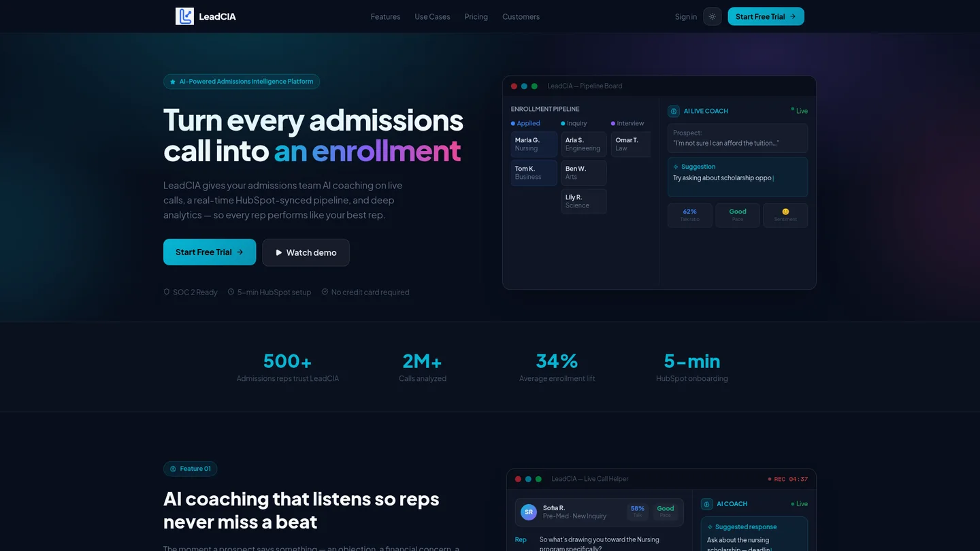Image resolution: width=980 pixels, height=551 pixels.
Task: Click the Feature 01 badge icon
Action: (173, 469)
